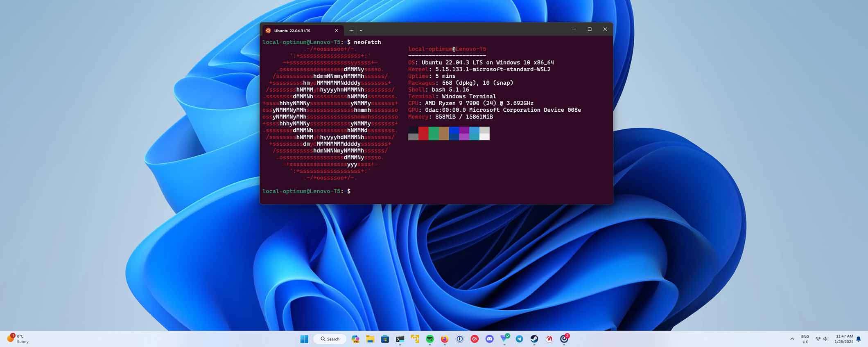The height and width of the screenshot is (347, 868).
Task: Close the Ubuntu 22.04.3 LTS tab
Action: click(x=337, y=30)
